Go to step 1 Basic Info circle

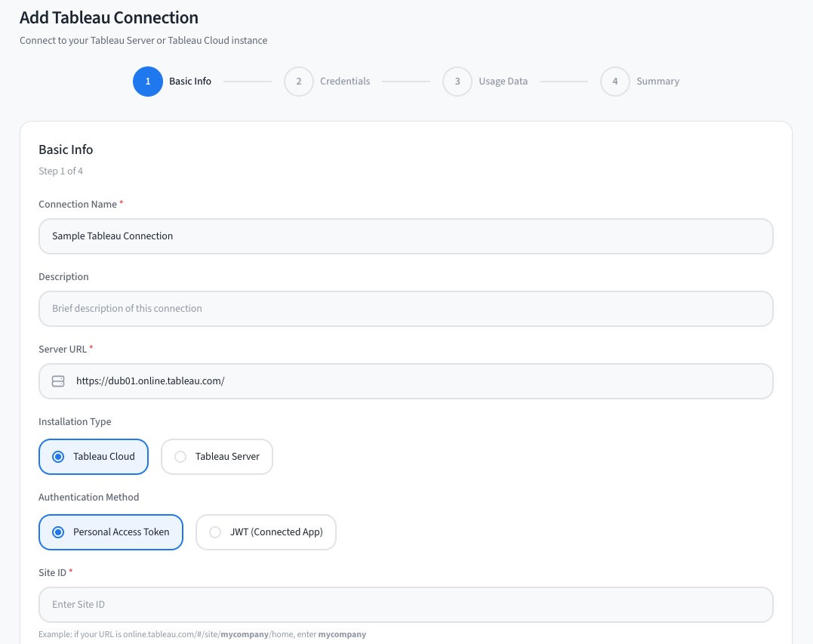tap(148, 82)
